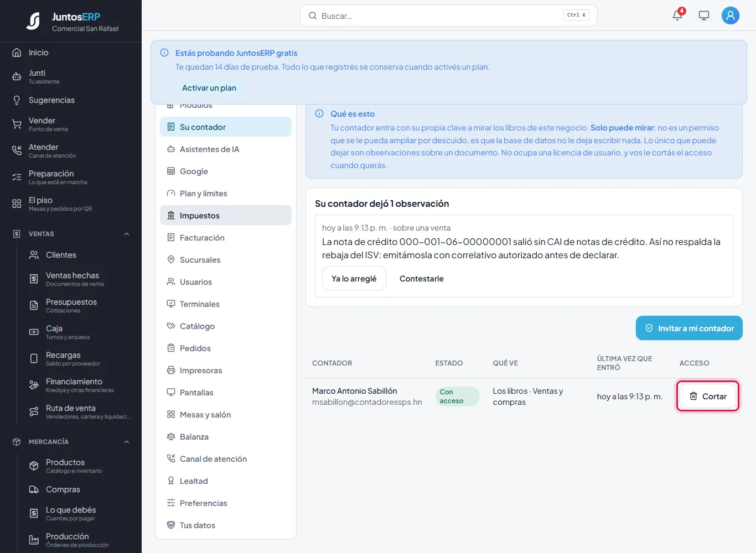This screenshot has height=553, width=756.
Task: Click the Productos box icon
Action: click(x=34, y=466)
